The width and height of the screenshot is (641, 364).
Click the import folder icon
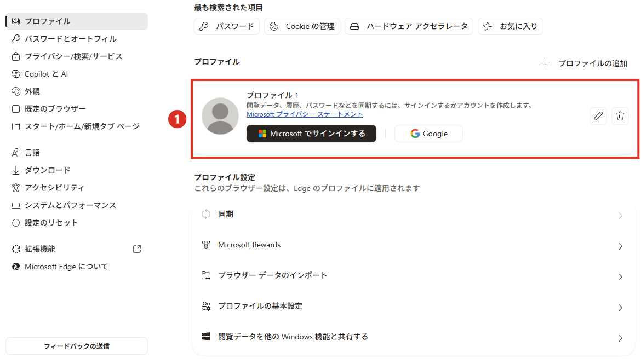pos(206,275)
